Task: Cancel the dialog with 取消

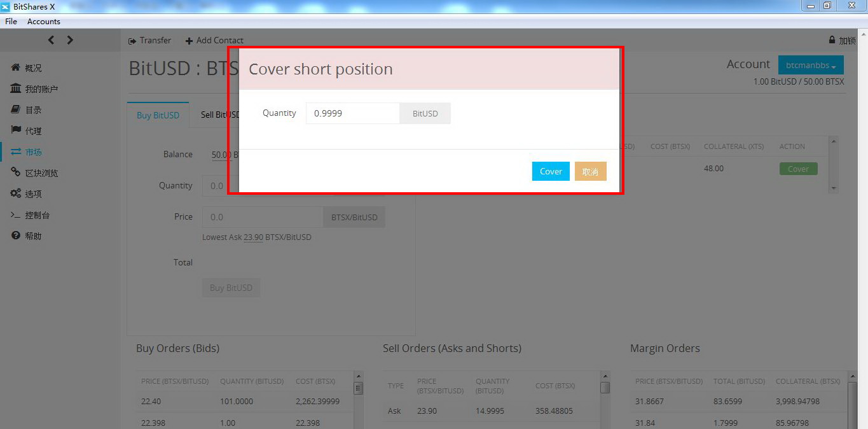Action: (x=590, y=171)
